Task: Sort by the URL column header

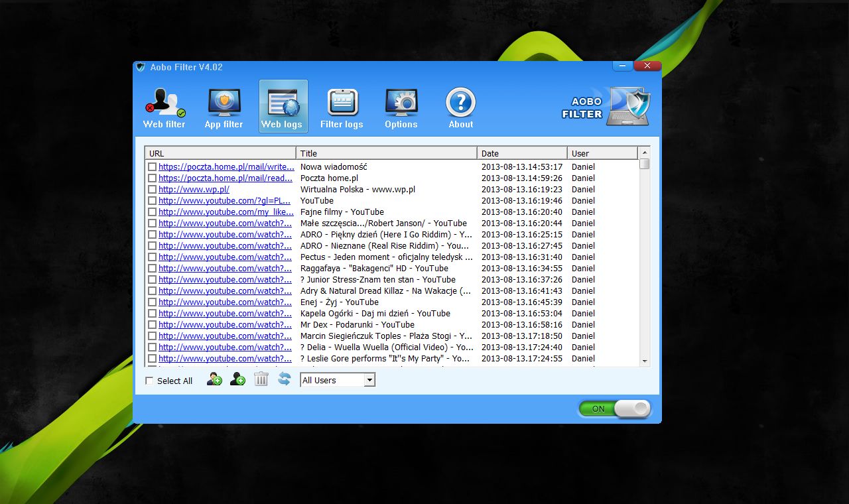Action: (x=220, y=153)
